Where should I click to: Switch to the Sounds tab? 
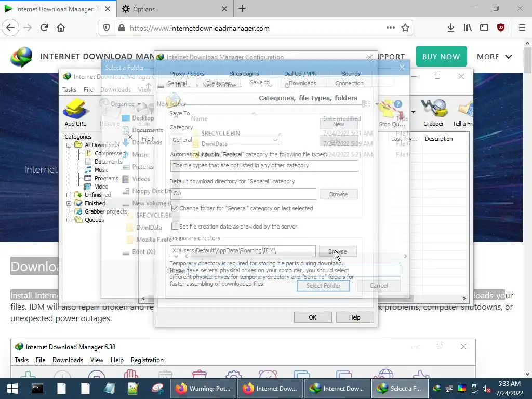click(351, 74)
